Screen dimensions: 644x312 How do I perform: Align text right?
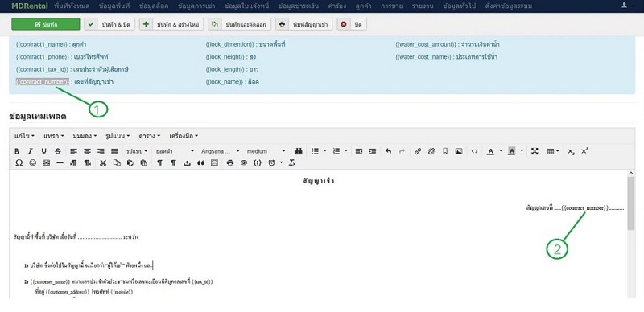coord(101,151)
